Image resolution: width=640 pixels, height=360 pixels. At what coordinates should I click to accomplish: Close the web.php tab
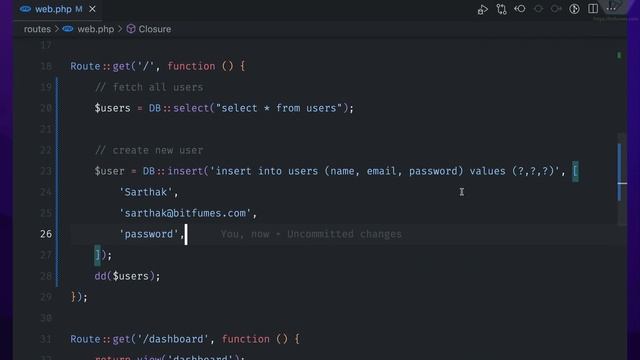click(92, 9)
